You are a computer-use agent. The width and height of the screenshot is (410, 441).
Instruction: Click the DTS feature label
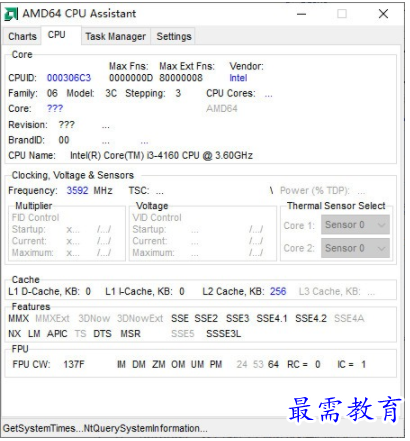point(102,334)
